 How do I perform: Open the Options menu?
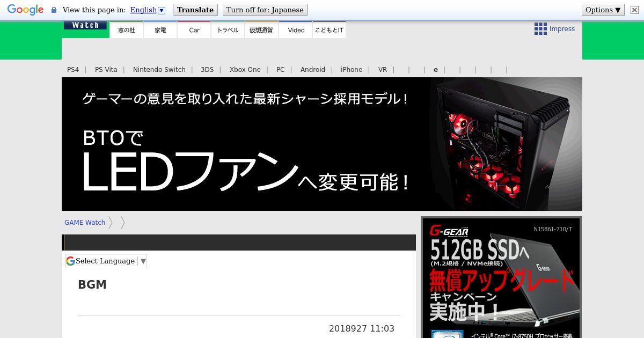[603, 10]
